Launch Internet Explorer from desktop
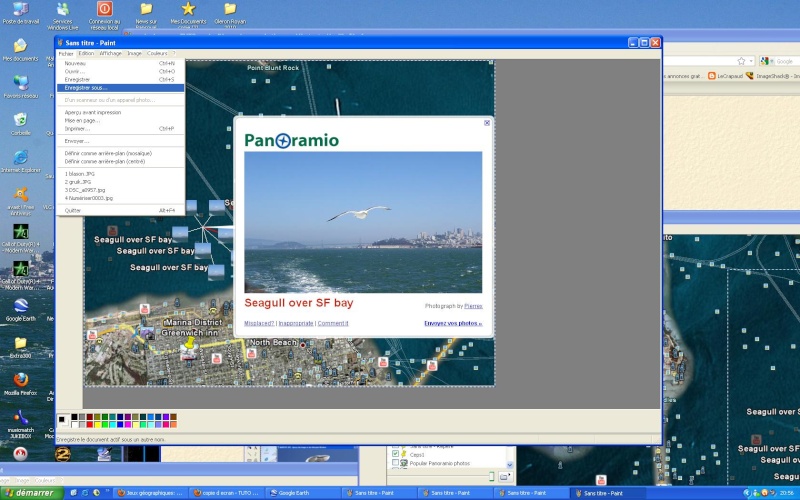This screenshot has width=800, height=500. (x=20, y=161)
